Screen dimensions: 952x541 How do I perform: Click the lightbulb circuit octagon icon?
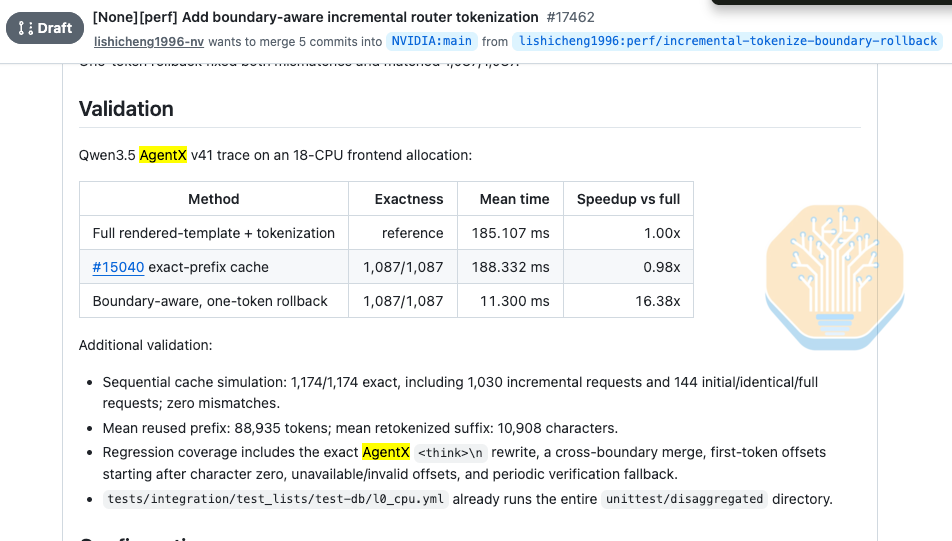tap(835, 277)
